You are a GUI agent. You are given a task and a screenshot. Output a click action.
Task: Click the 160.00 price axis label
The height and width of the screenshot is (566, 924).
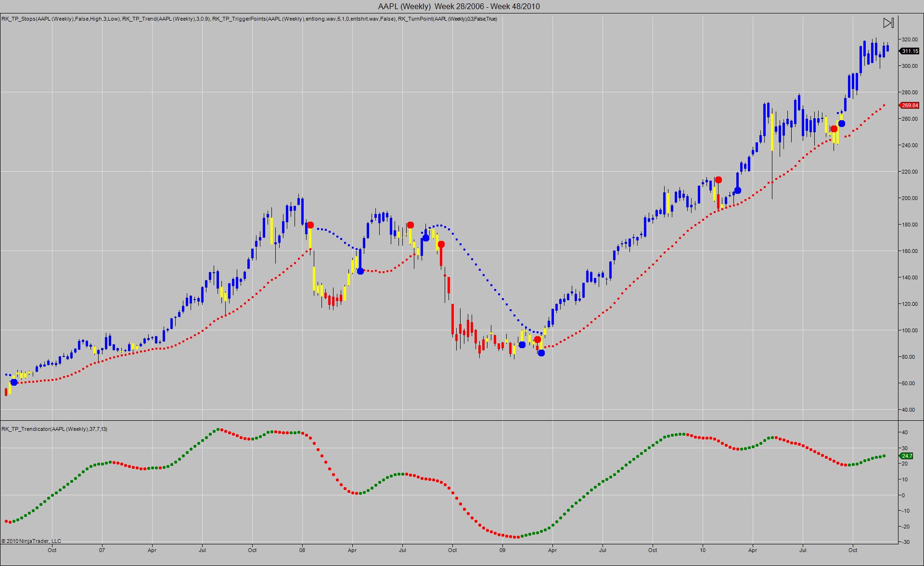910,251
